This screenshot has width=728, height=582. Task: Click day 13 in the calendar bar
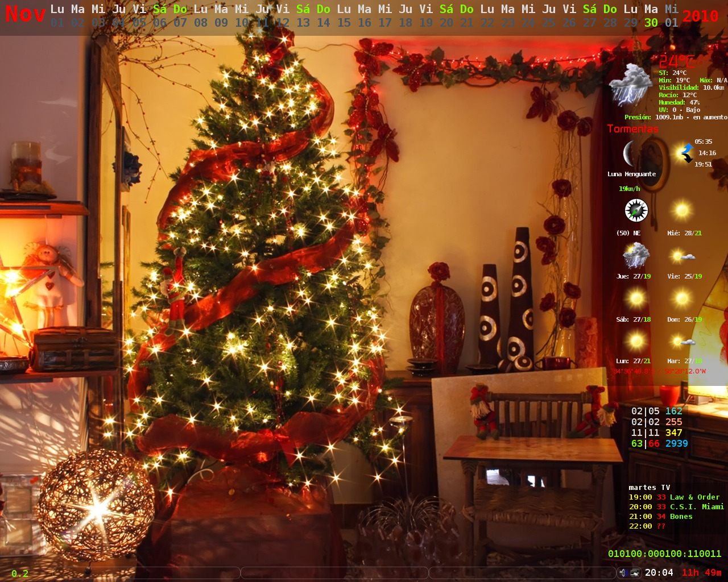[x=303, y=23]
